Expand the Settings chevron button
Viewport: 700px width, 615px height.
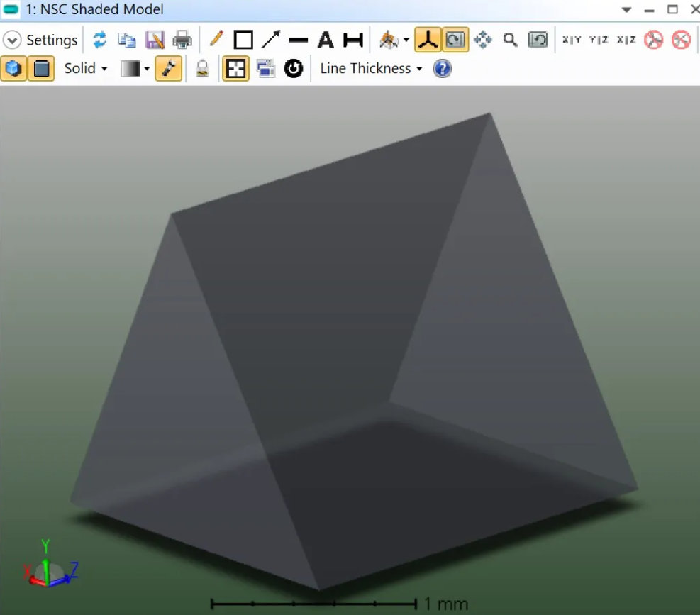[12, 40]
